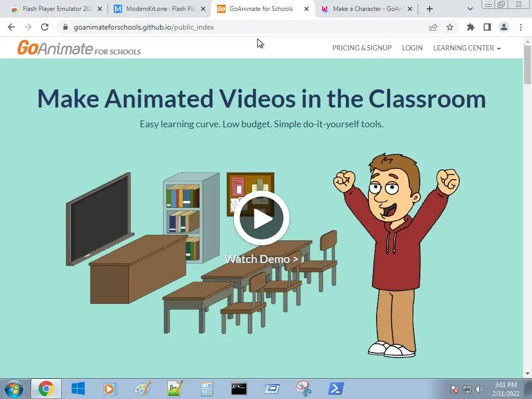The image size is (532, 399).
Task: Open the notepad editor taskbar icon
Action: (175, 389)
